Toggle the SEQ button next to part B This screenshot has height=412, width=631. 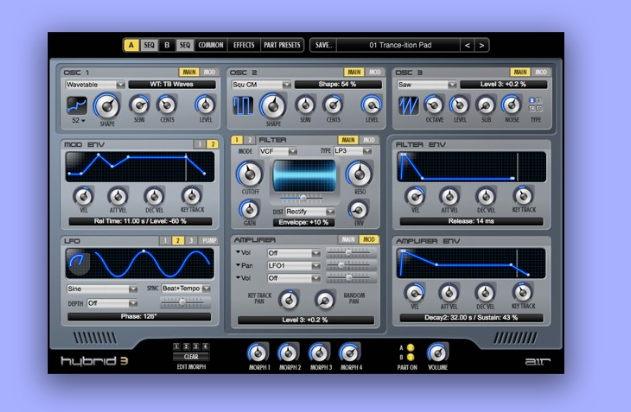click(x=185, y=45)
